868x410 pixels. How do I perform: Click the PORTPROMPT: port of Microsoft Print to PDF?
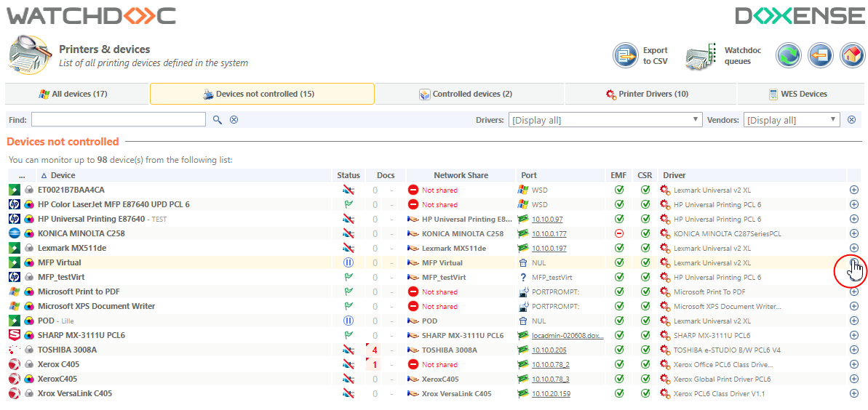(x=555, y=292)
